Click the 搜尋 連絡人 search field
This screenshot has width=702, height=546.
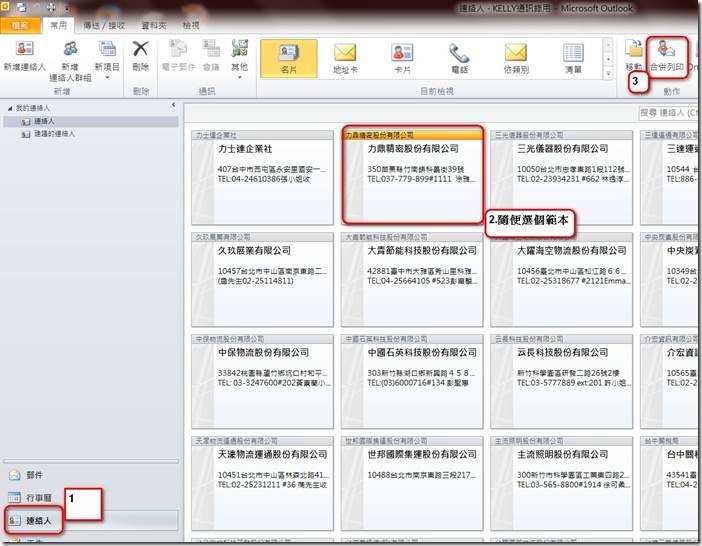pyautogui.click(x=668, y=113)
